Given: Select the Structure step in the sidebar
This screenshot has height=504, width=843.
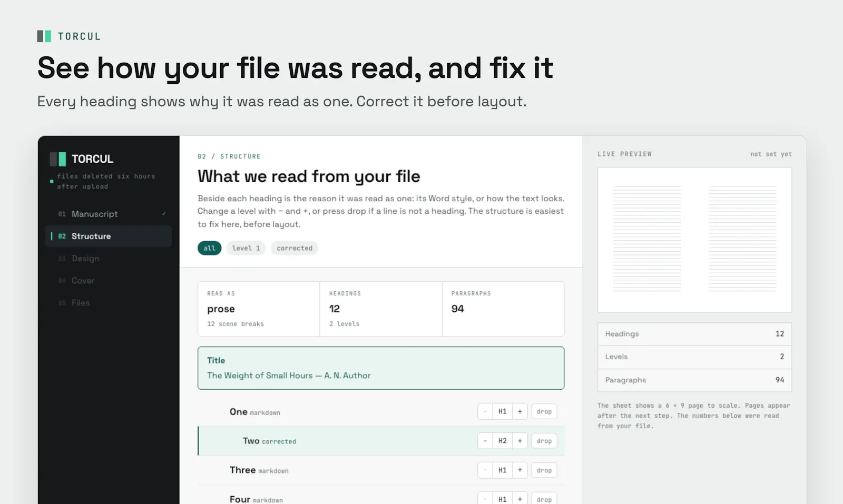Looking at the screenshot, I should 109,236.
